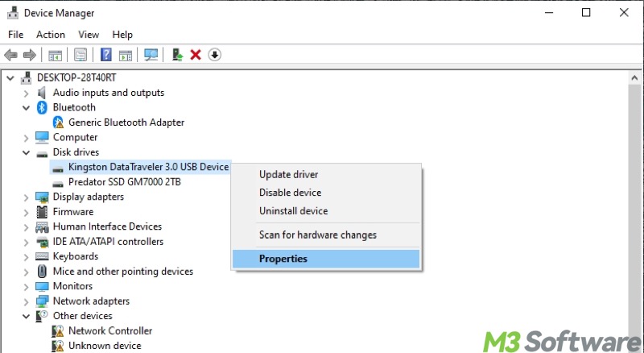Click the vertical scrollbar track
The image size is (644, 353).
coord(634,218)
